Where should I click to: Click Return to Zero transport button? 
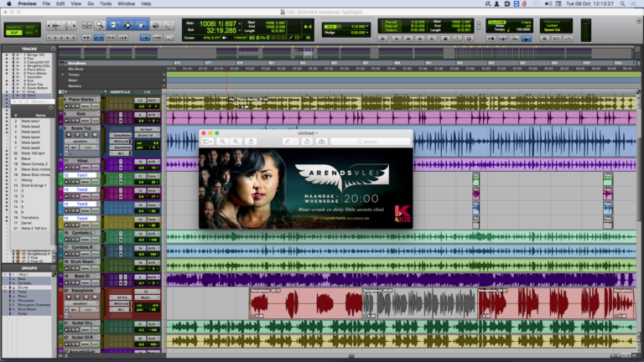(x=397, y=39)
